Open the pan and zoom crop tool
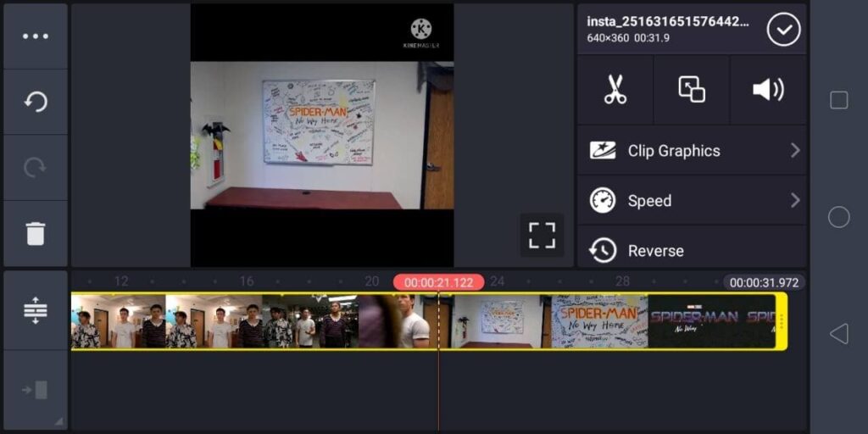Viewport: 868px width, 434px height. 692,90
